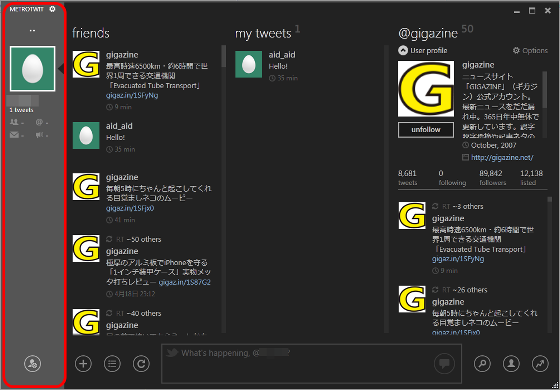Click the egg avatar in the sidebar
The width and height of the screenshot is (560, 390).
coord(32,69)
